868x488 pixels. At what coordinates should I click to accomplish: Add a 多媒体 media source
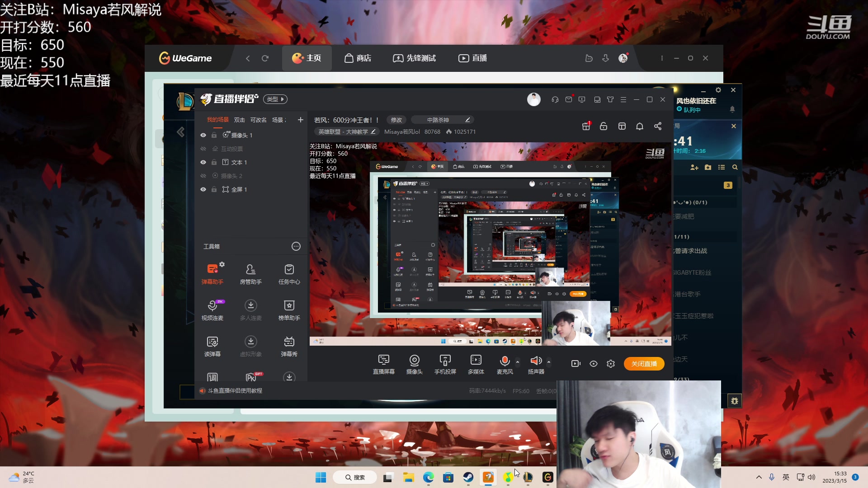click(x=476, y=364)
